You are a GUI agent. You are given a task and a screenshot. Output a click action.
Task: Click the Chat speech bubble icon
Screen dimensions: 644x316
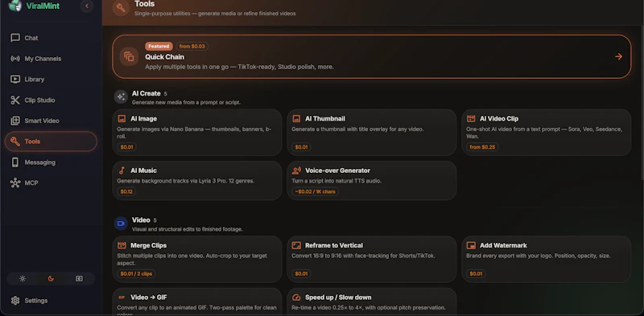coord(15,38)
